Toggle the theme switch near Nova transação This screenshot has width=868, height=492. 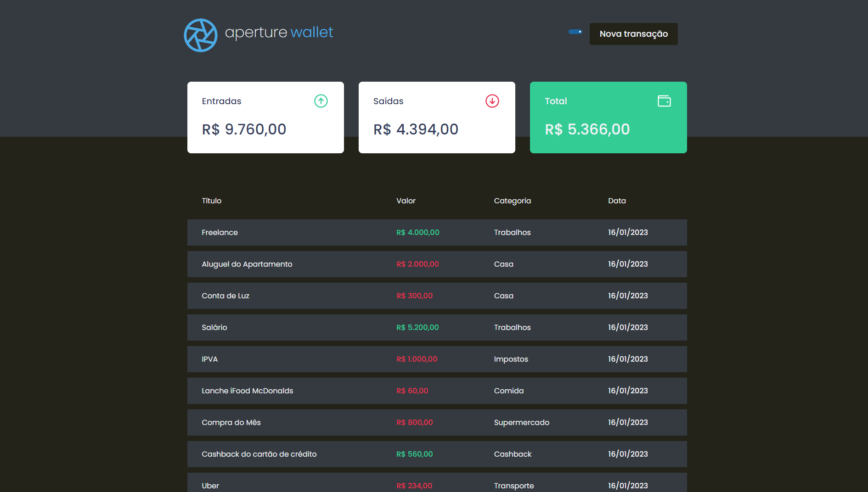pos(575,32)
